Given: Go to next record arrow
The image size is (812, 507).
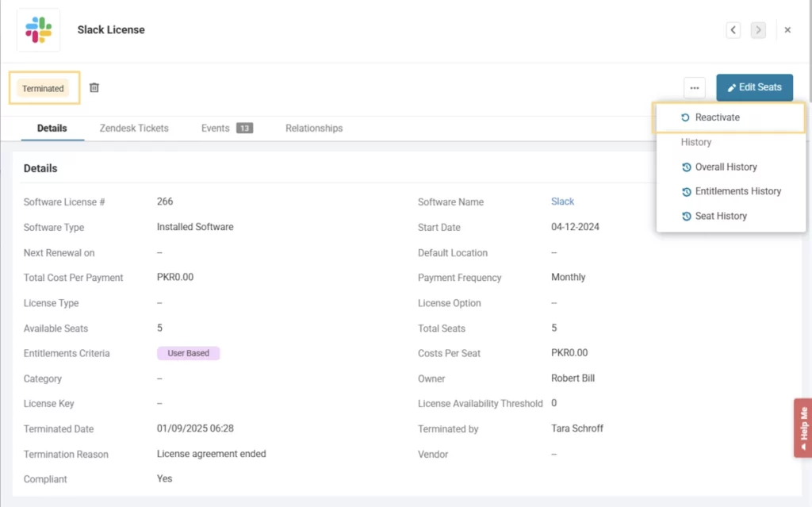Looking at the screenshot, I should 758,30.
